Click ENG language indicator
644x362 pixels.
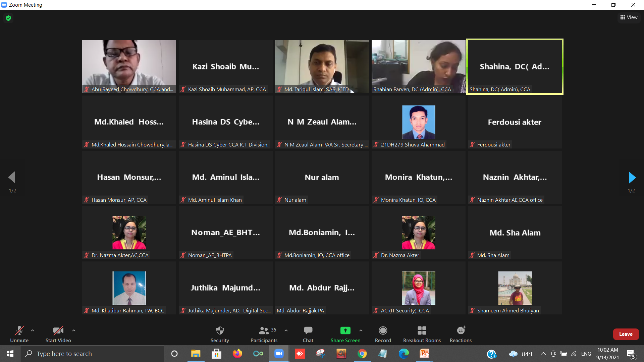coord(586,354)
